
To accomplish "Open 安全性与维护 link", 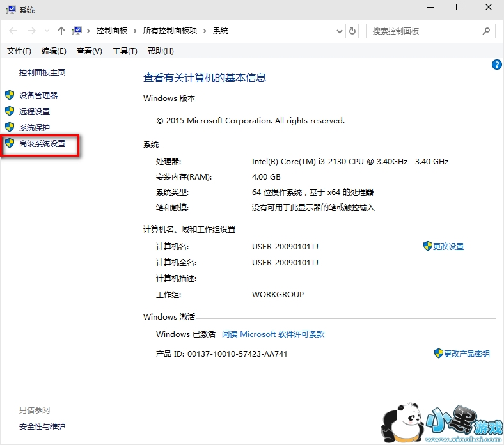I will [x=42, y=426].
